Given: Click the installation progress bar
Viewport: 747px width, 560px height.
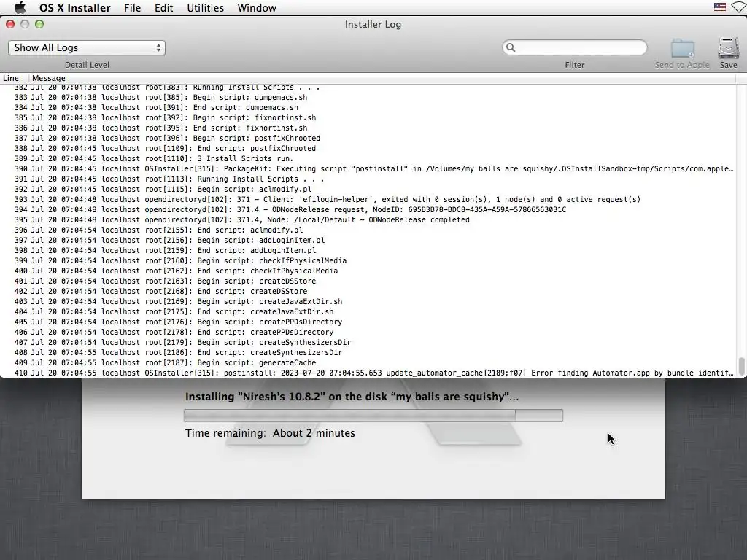Looking at the screenshot, I should [373, 415].
